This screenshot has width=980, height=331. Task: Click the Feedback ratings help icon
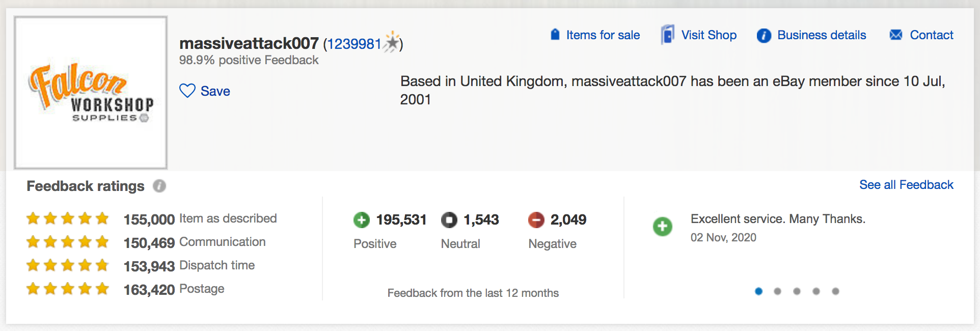point(159,186)
